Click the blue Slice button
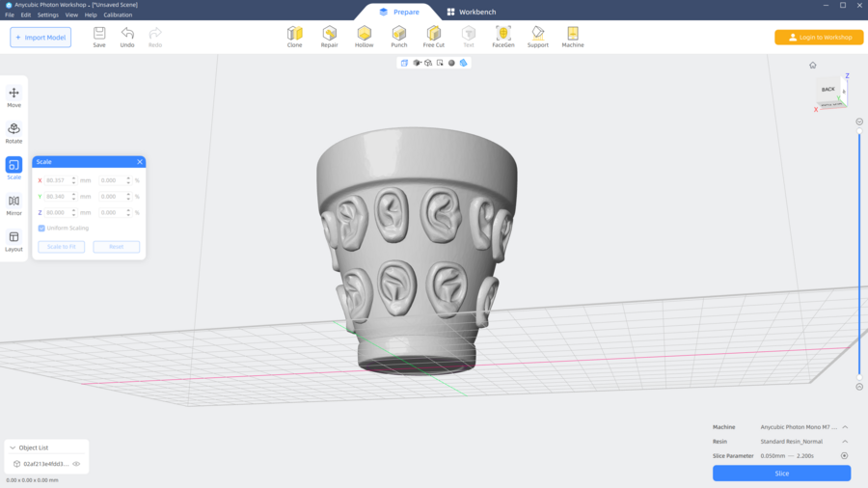The width and height of the screenshot is (868, 488). [781, 474]
